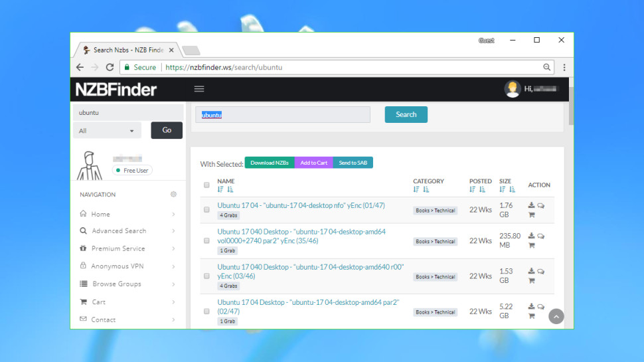The height and width of the screenshot is (362, 644).
Task: Click the main ubuntu search field
Action: (x=283, y=115)
